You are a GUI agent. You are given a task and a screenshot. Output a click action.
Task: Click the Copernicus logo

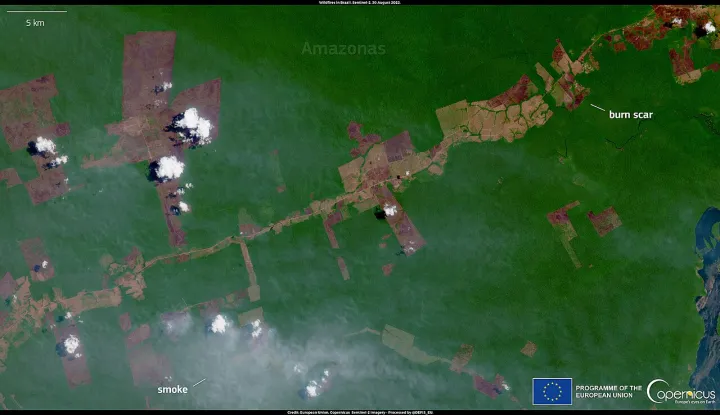681,392
